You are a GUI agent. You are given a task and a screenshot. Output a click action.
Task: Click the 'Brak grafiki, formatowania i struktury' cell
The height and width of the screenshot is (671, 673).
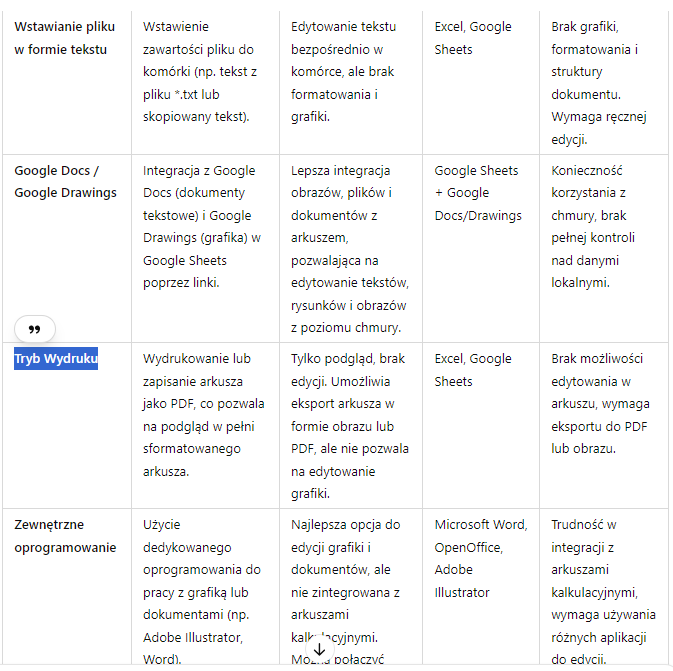[600, 83]
